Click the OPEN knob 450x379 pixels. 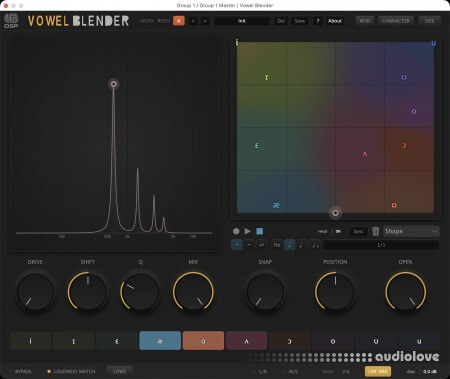pos(406,292)
